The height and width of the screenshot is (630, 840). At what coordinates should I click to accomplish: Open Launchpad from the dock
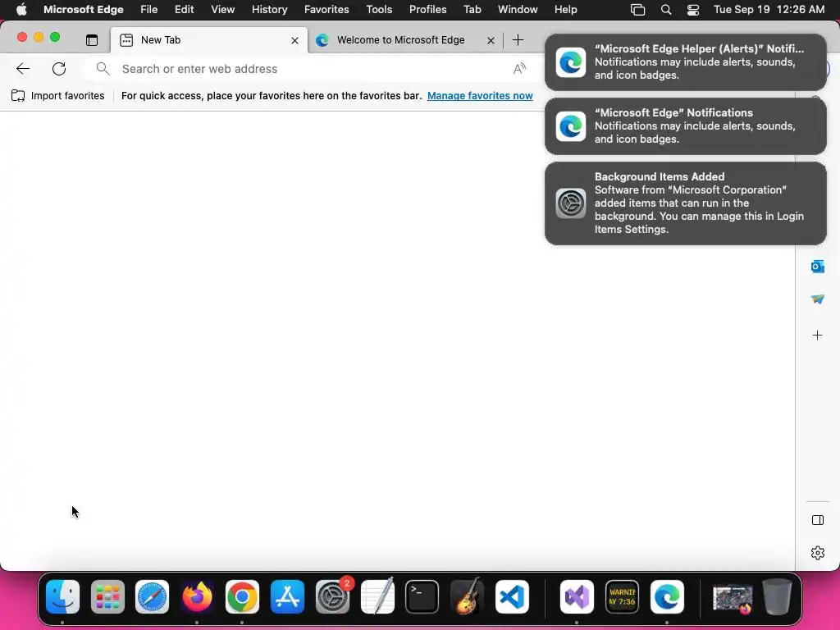pyautogui.click(x=107, y=597)
